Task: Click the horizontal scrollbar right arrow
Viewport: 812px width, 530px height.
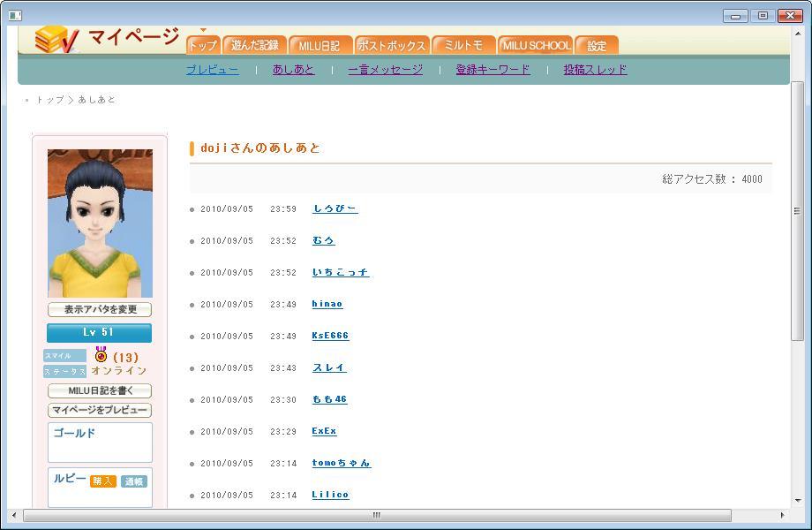Action: tap(782, 515)
